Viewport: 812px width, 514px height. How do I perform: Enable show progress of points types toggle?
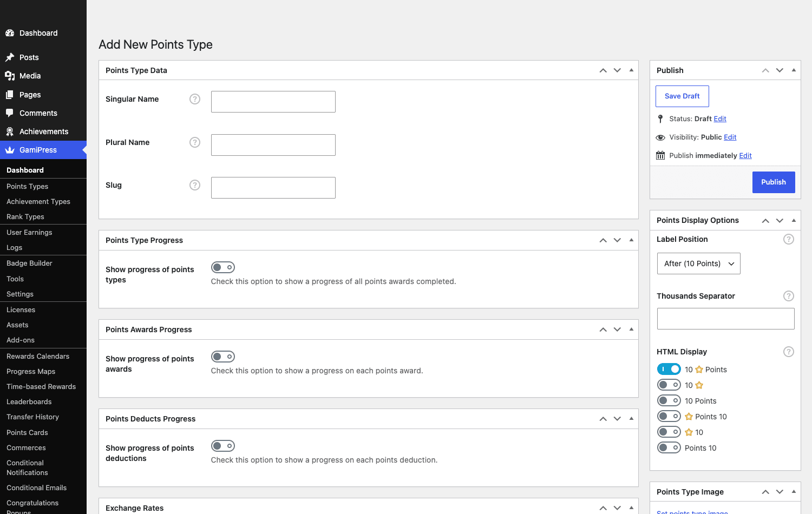point(223,267)
